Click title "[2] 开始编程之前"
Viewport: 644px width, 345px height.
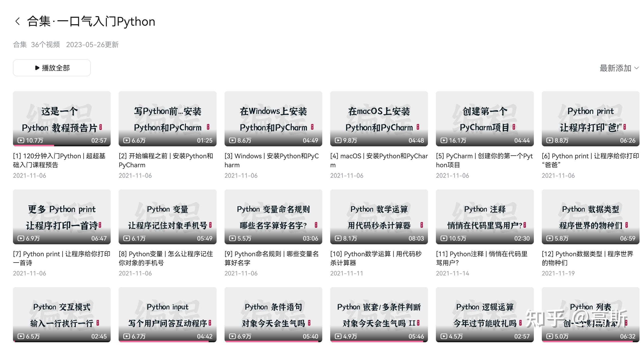click(166, 160)
